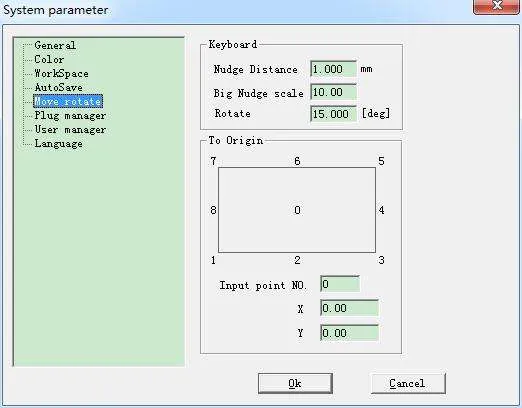This screenshot has width=522, height=408.
Task: Open Language settings
Action: pyautogui.click(x=58, y=144)
